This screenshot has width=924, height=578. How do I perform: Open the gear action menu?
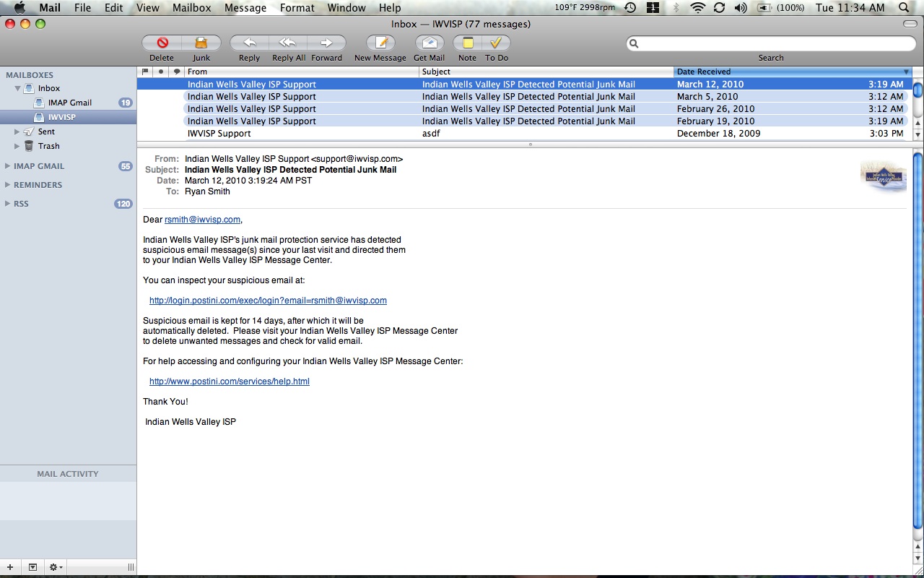click(56, 568)
